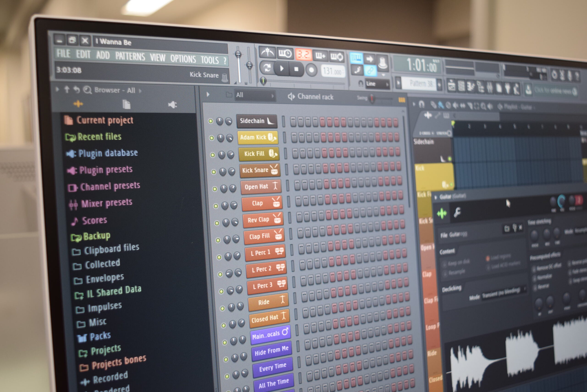
Task: Open the FILE menu
Action: pos(64,54)
